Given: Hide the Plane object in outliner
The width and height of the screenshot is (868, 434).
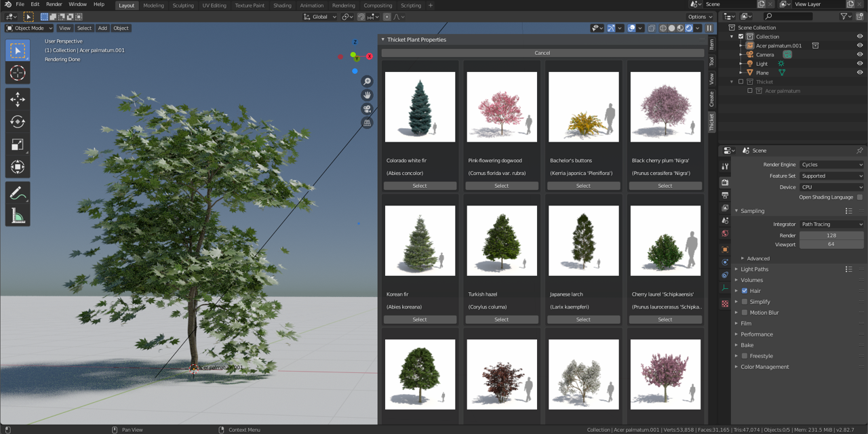Looking at the screenshot, I should click(x=860, y=73).
